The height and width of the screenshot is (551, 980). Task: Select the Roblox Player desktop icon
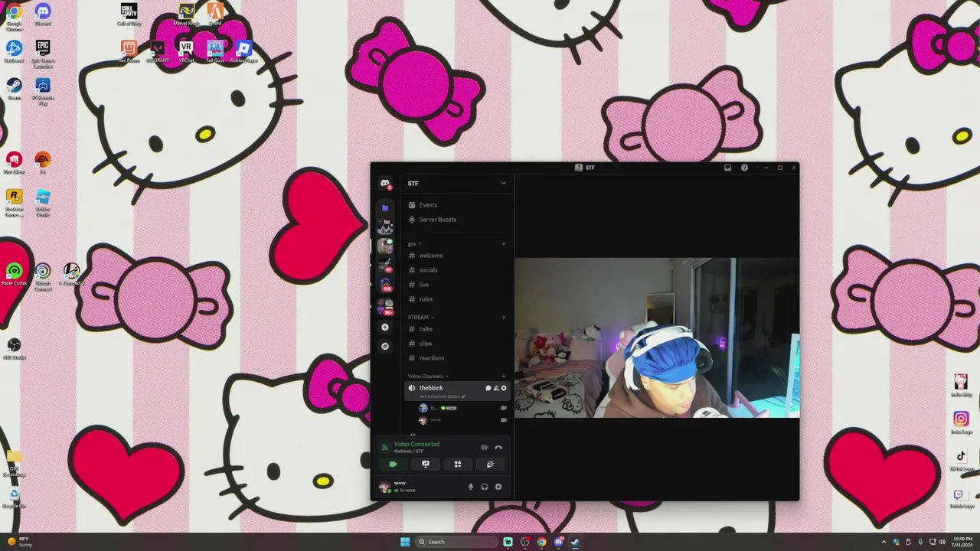[243, 52]
